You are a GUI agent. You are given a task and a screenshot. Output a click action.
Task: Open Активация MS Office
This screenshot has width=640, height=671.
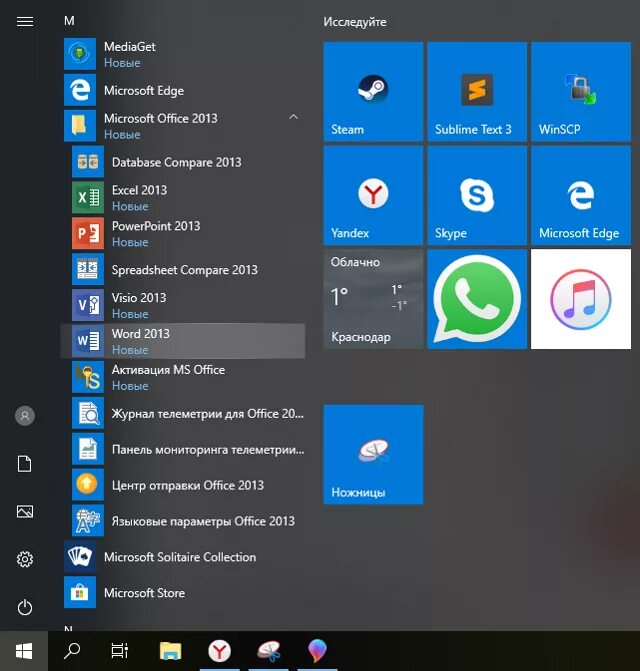[x=184, y=377]
